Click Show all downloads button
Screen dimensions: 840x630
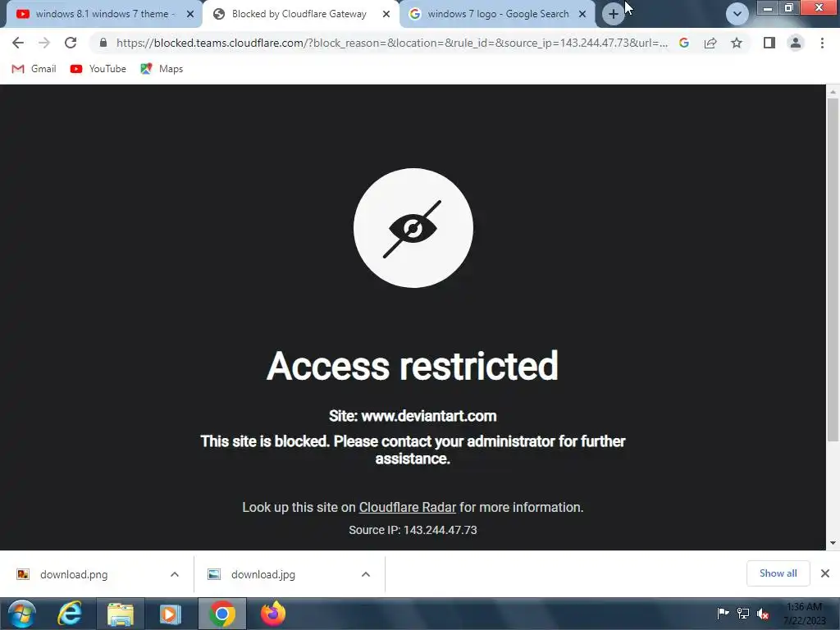point(778,573)
